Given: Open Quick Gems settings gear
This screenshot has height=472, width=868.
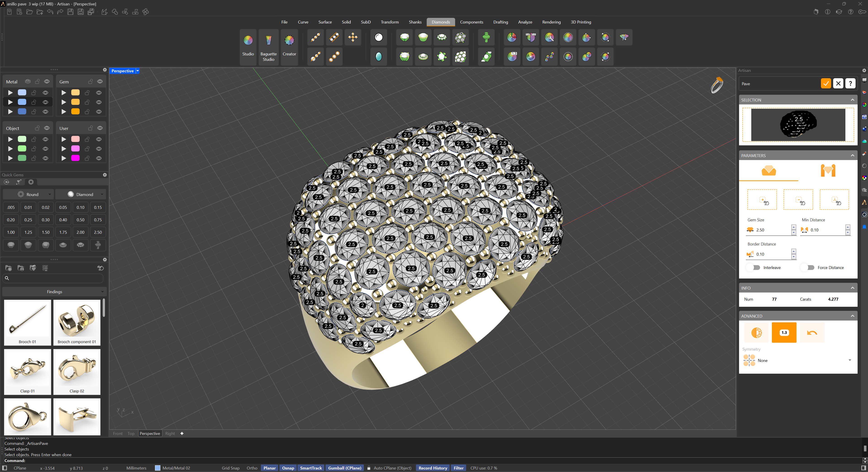Looking at the screenshot, I should (x=105, y=175).
